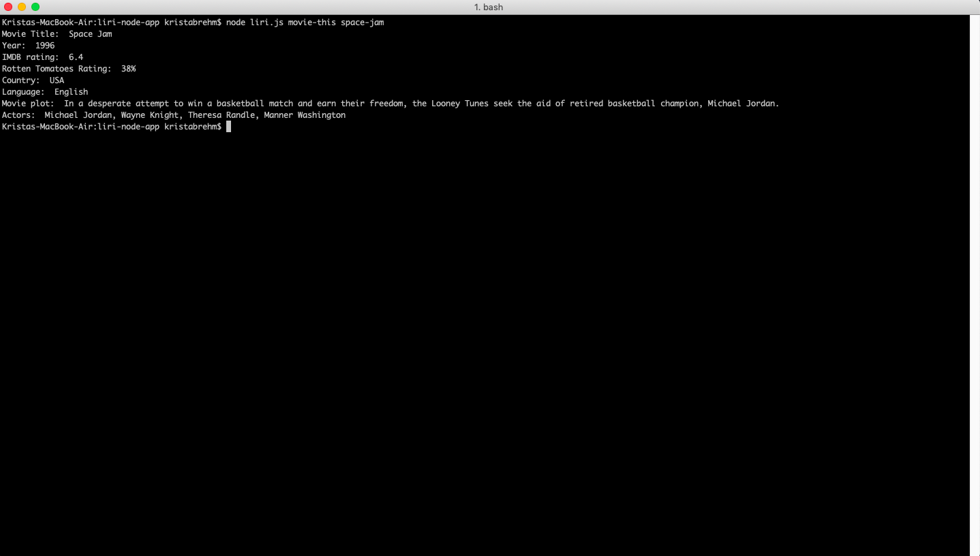This screenshot has height=556, width=980.
Task: Click the red close button
Action: tap(7, 7)
